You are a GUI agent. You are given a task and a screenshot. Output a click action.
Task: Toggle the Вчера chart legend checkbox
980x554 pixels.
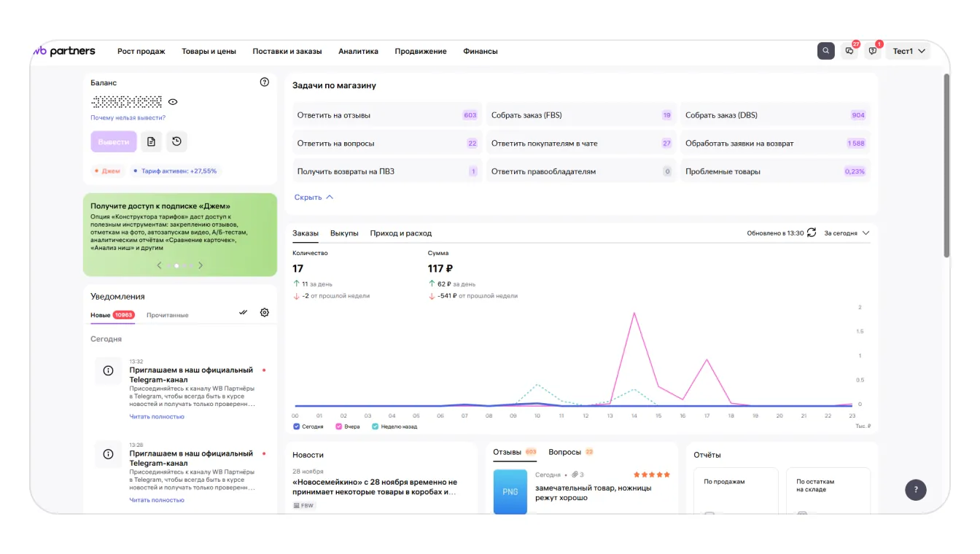(x=338, y=426)
